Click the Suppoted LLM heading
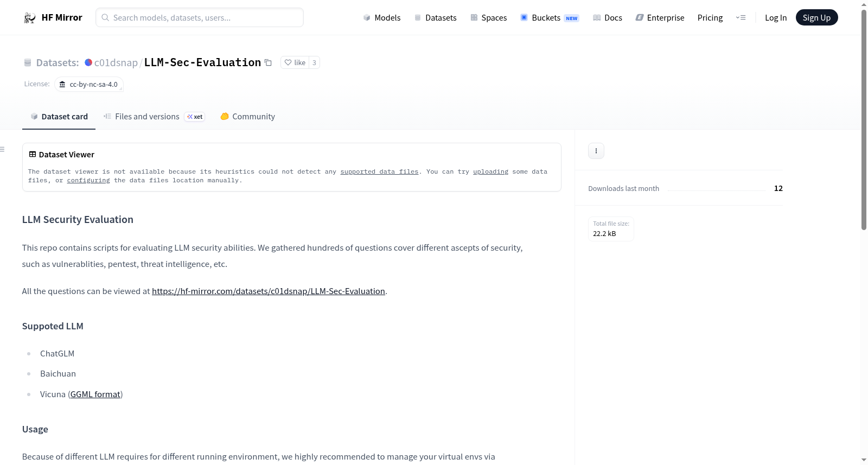This screenshot has height=465, width=868. click(x=53, y=326)
